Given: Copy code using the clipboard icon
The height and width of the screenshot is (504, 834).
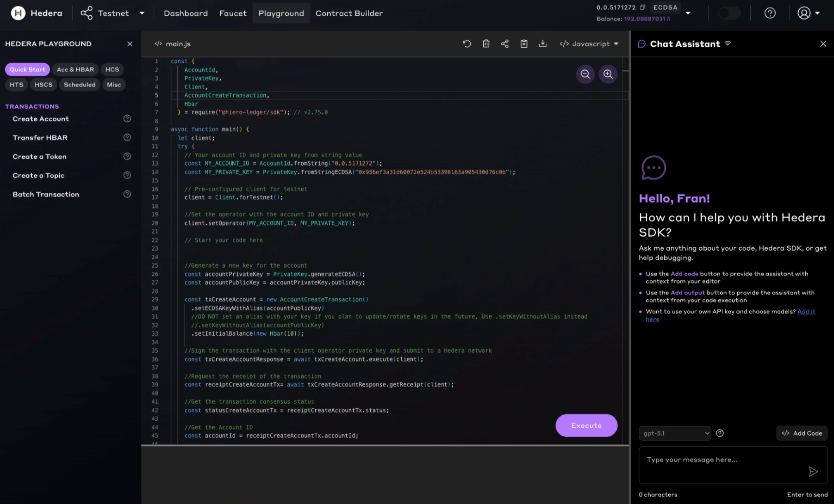Looking at the screenshot, I should click(524, 43).
